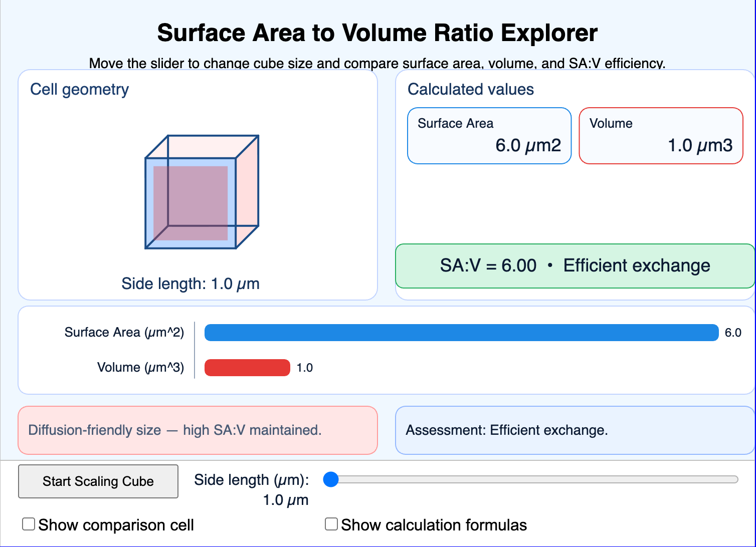Click the Side length label under cube
Screen dimensions: 756x547
(191, 284)
